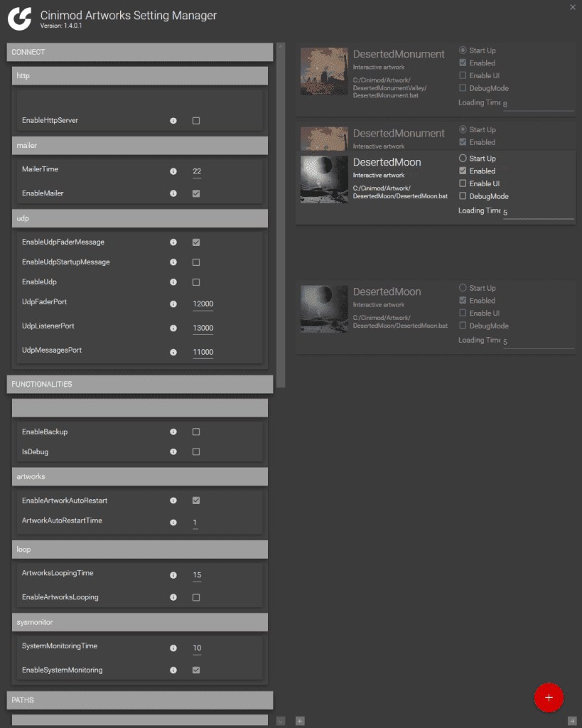This screenshot has width=582, height=728.
Task: Click Loading Time field showing 8
Action: pos(539,105)
